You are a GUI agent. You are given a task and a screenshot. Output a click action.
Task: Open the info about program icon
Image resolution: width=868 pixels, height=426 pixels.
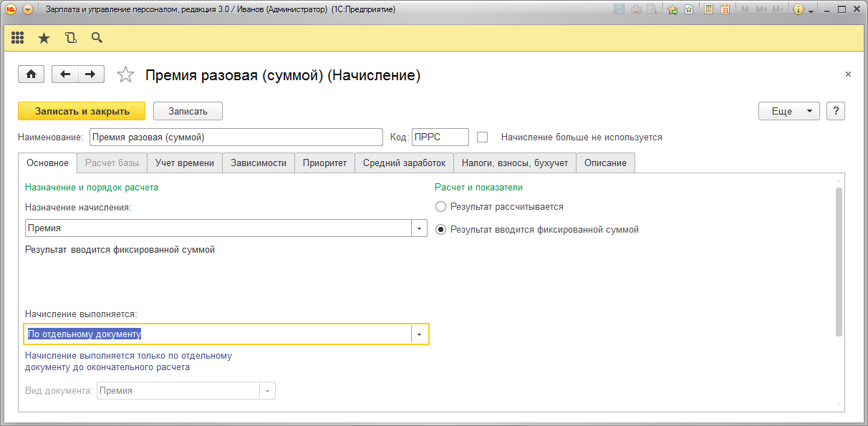point(799,9)
